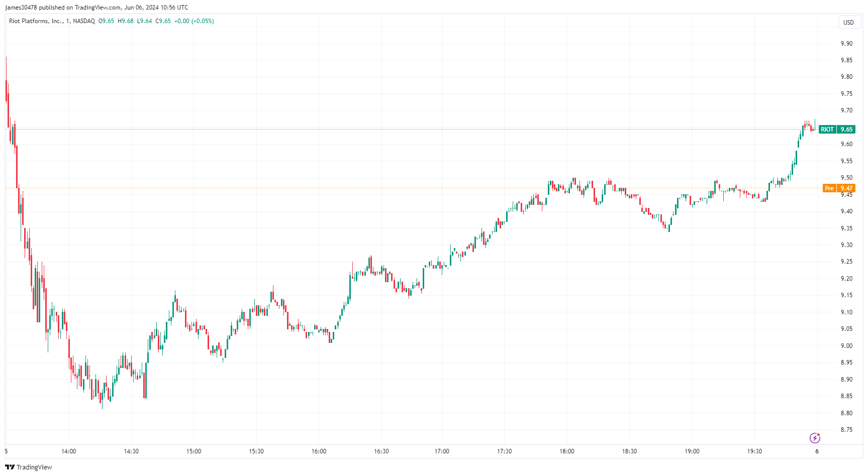Click the Riot Platforms, Inc. symbol title

tap(36, 21)
